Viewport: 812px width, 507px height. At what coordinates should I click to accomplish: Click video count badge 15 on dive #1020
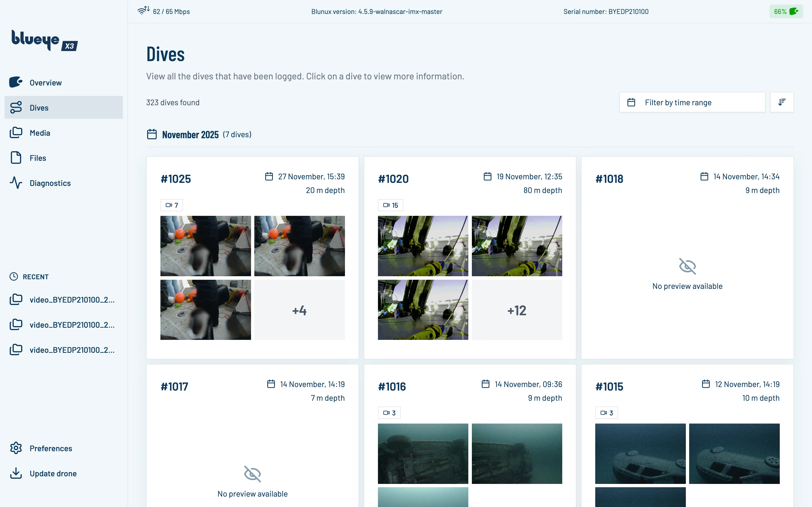[390, 205]
